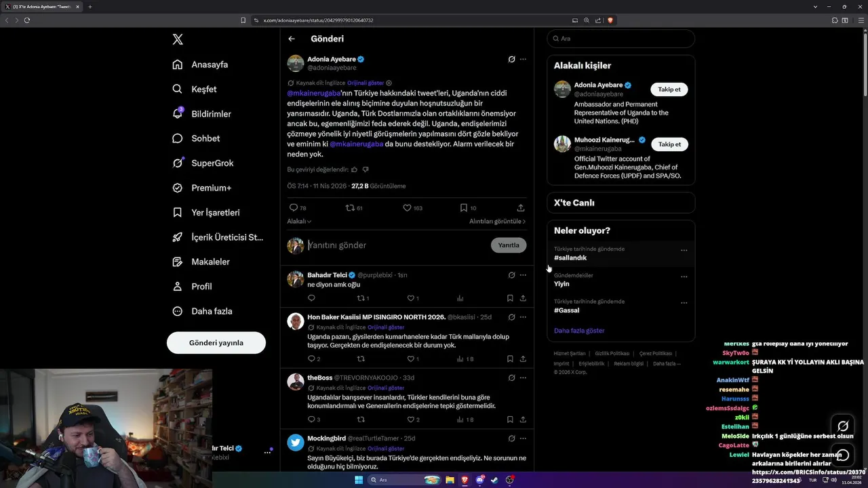Show original of Hon Baker Kasiisi's reply
The height and width of the screenshot is (488, 868).
(386, 327)
